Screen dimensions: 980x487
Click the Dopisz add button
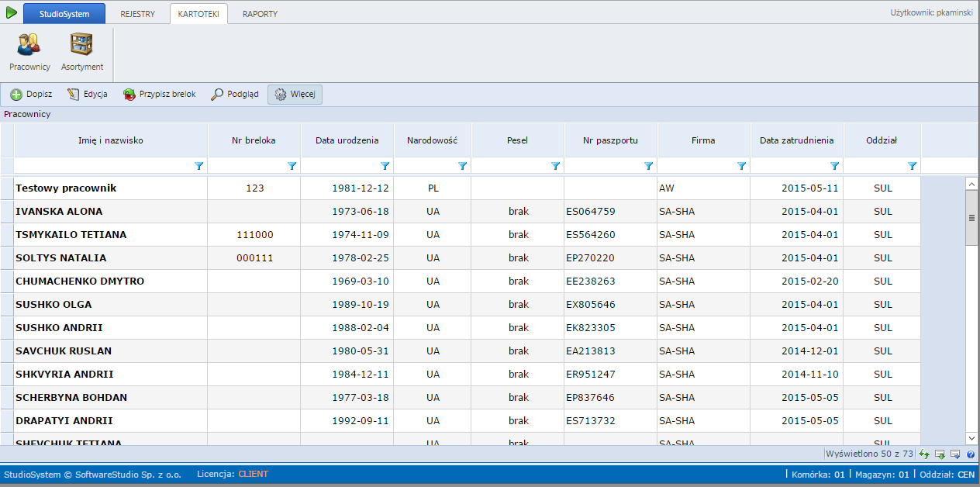pos(32,95)
